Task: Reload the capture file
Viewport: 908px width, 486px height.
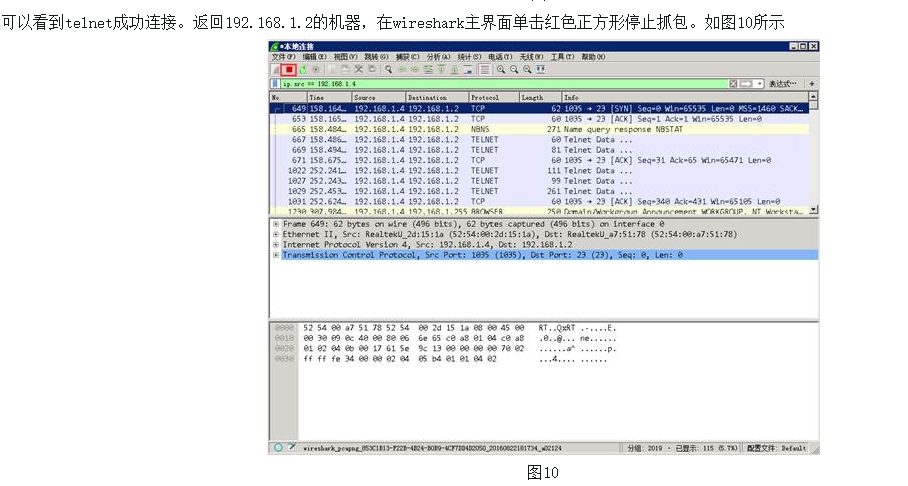Action: click(x=372, y=70)
